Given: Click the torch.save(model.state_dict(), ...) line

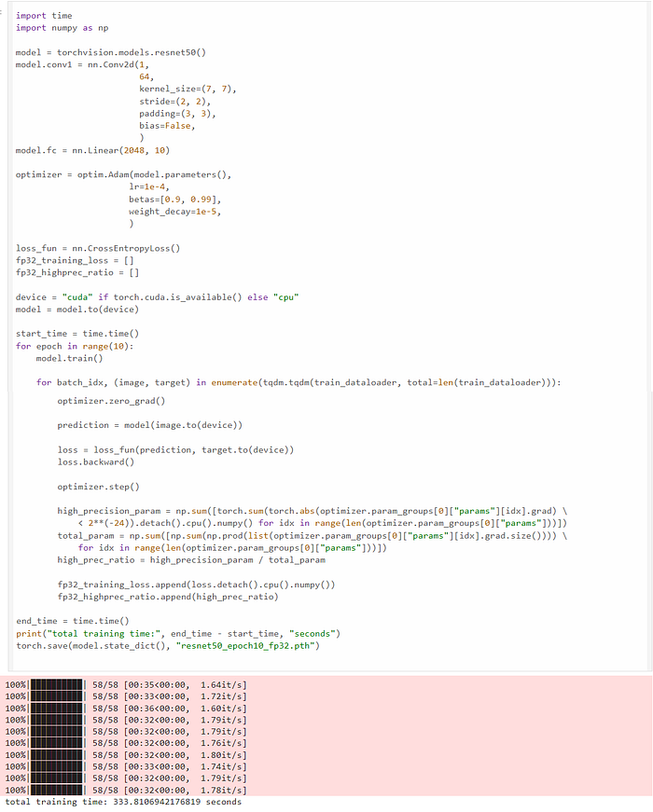Looking at the screenshot, I should point(168,646).
